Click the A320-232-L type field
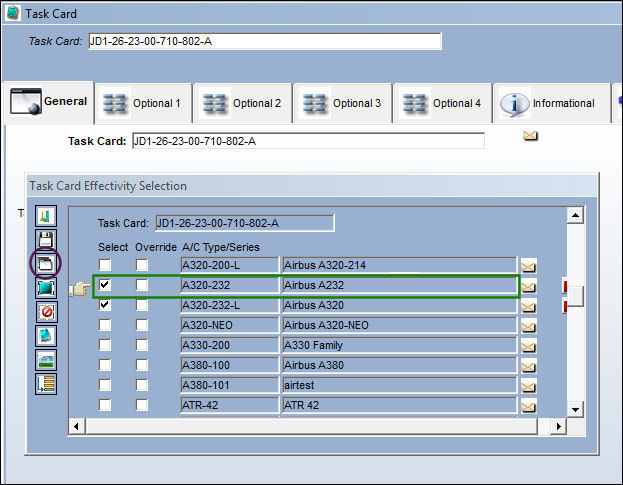Image resolution: width=623 pixels, height=485 pixels. click(x=230, y=305)
